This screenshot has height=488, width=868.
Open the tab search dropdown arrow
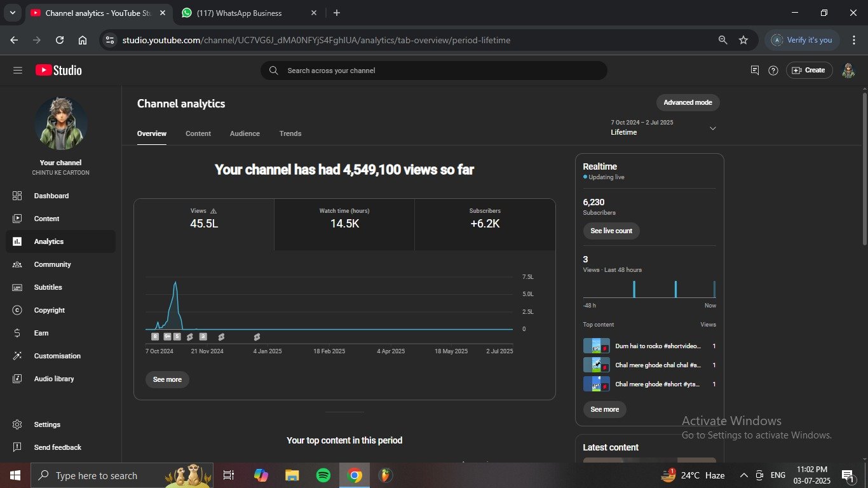(12, 13)
